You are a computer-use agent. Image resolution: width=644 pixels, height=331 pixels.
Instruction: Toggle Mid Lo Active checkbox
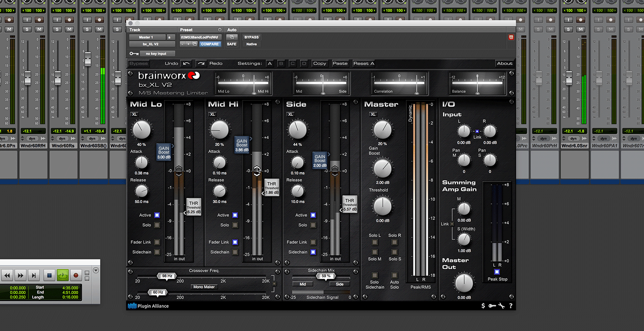tap(157, 215)
